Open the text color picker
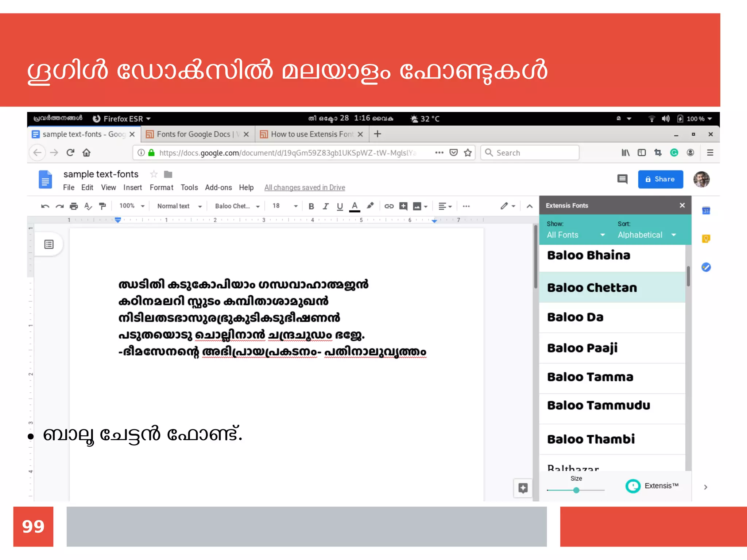 coord(355,206)
